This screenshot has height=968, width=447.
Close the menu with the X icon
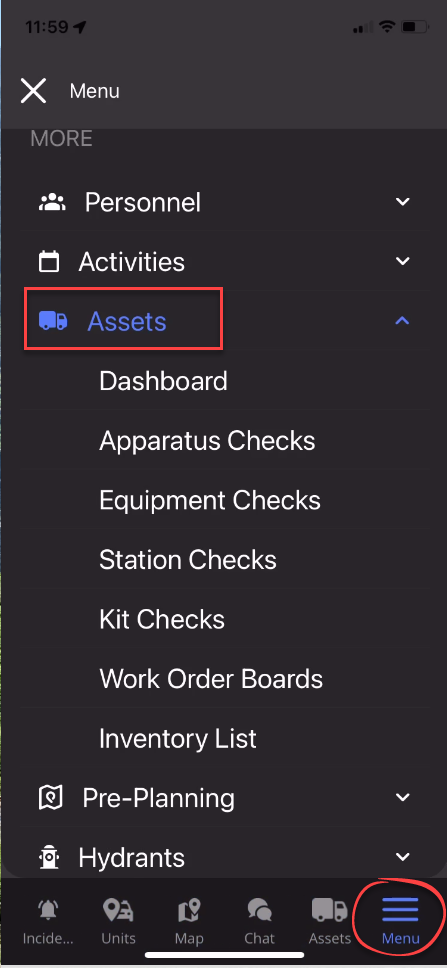(x=33, y=91)
